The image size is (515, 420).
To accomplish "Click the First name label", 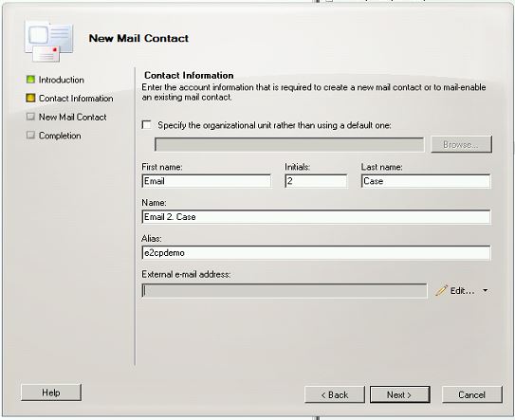I will (162, 167).
